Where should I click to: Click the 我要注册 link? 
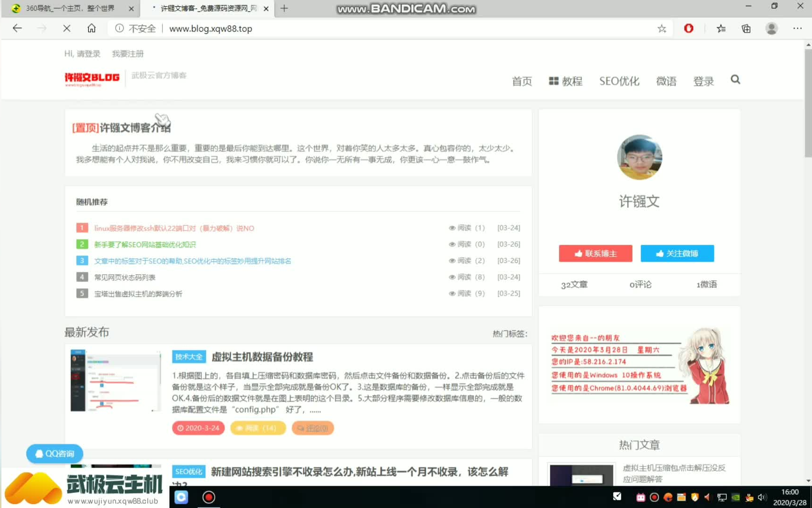[128, 54]
